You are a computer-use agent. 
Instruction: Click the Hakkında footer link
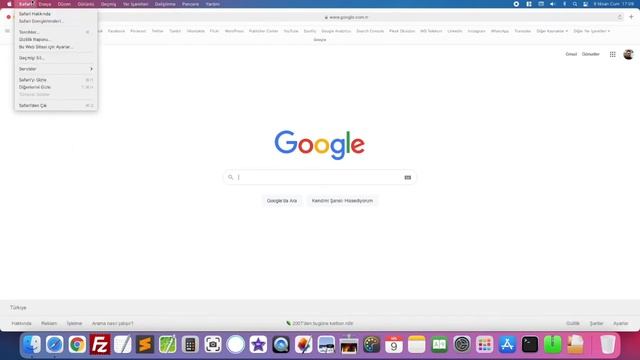pyautogui.click(x=22, y=323)
